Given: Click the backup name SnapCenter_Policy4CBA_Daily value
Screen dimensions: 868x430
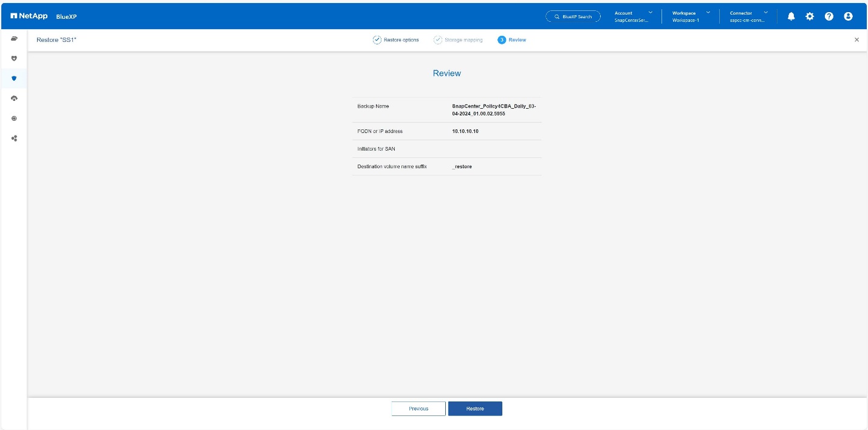Looking at the screenshot, I should pyautogui.click(x=494, y=110).
